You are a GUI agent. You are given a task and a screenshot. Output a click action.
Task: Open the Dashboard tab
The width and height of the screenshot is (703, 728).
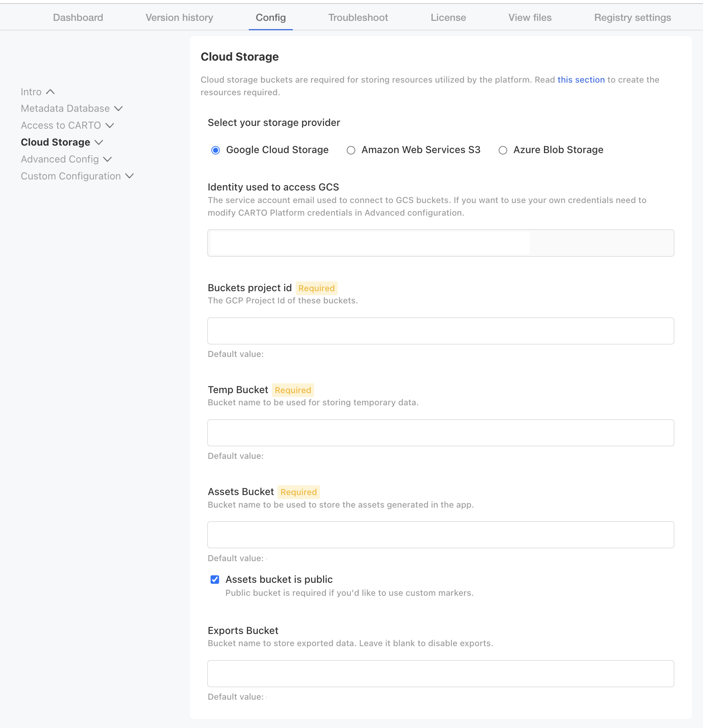pyautogui.click(x=78, y=18)
